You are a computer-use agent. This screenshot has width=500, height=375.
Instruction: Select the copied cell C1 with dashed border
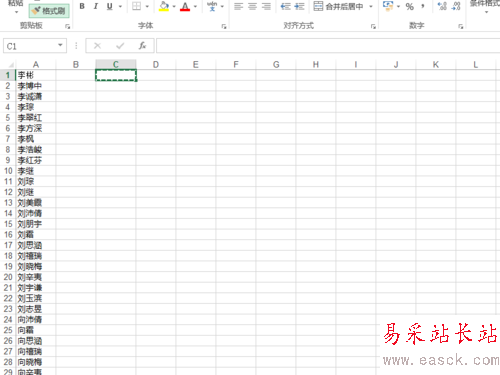point(116,75)
